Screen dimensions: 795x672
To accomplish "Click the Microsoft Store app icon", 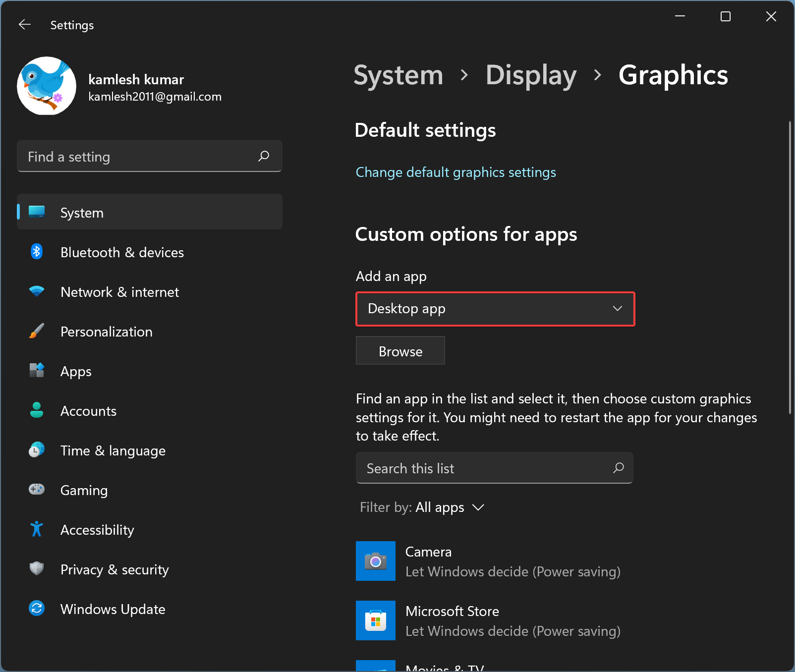I will tap(376, 620).
